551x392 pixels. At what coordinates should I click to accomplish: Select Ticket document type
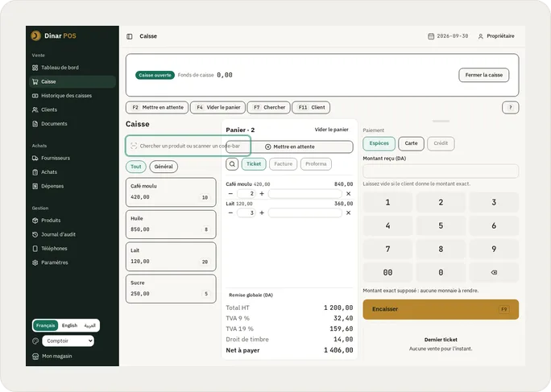coord(254,164)
